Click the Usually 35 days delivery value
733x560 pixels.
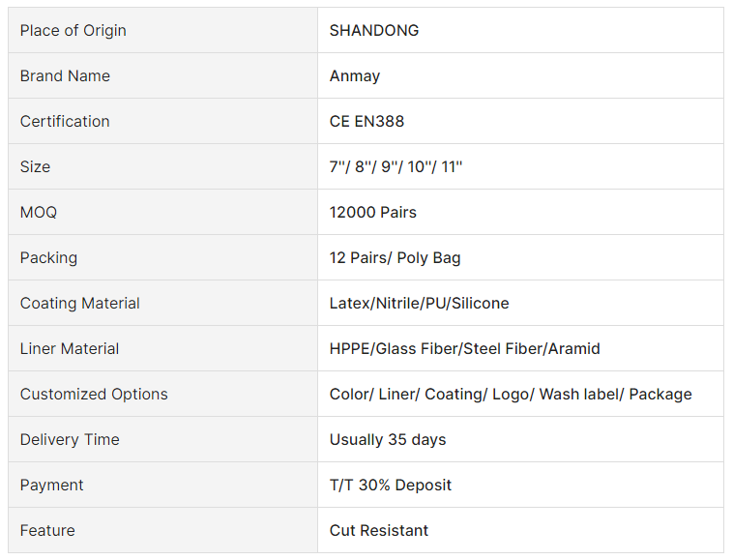(388, 440)
